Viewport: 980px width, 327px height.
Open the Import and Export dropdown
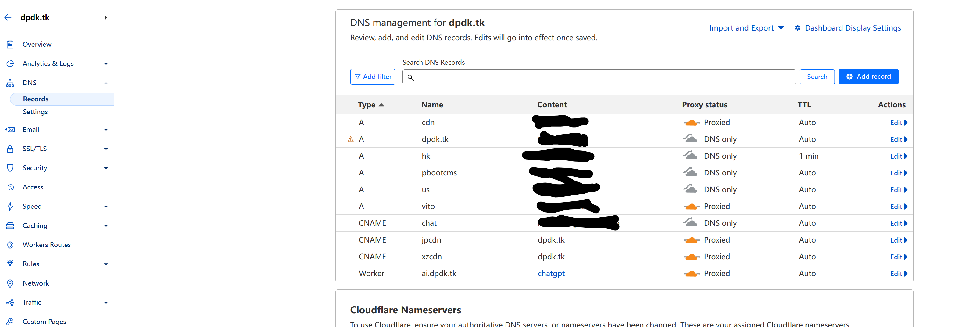(x=746, y=28)
